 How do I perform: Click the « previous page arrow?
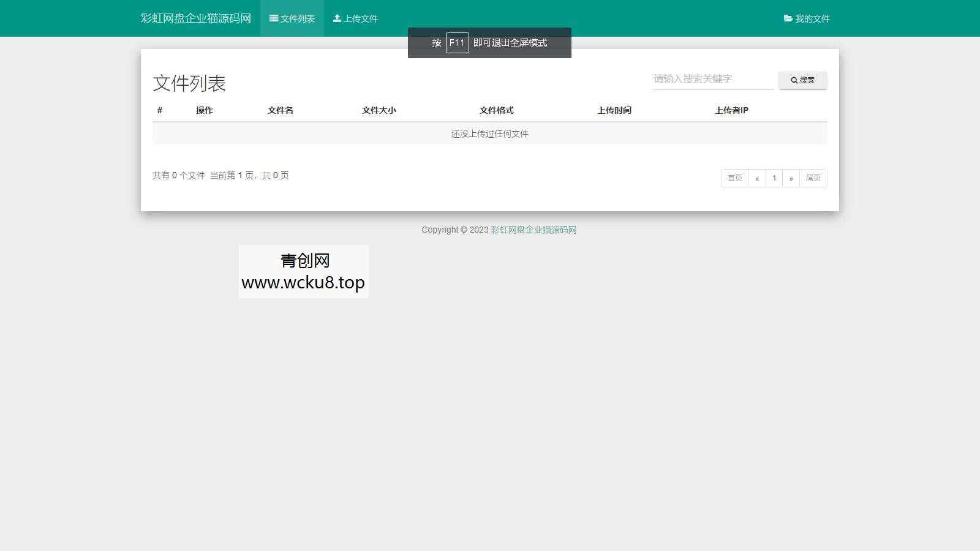click(x=758, y=178)
